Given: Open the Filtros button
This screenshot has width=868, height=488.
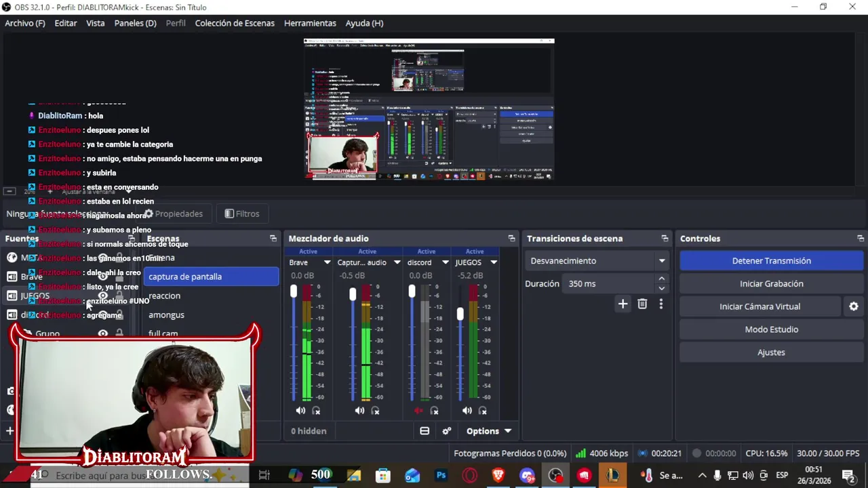Looking at the screenshot, I should pos(242,213).
